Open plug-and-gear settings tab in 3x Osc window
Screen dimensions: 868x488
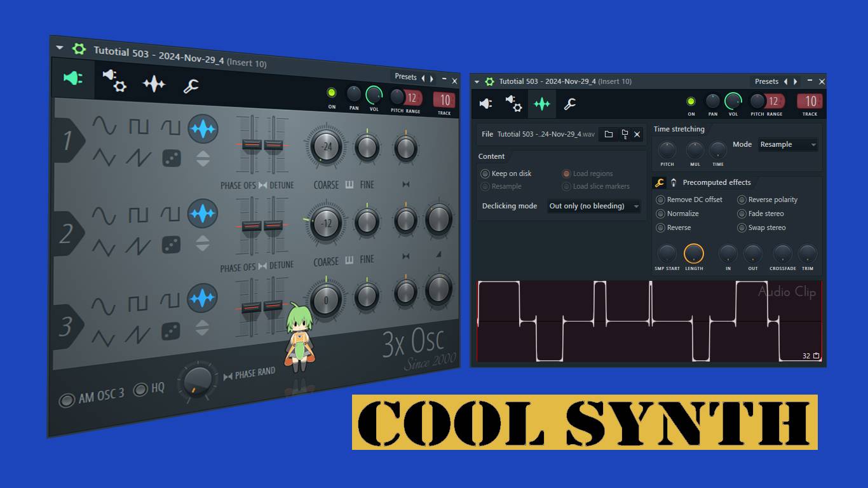tap(114, 81)
